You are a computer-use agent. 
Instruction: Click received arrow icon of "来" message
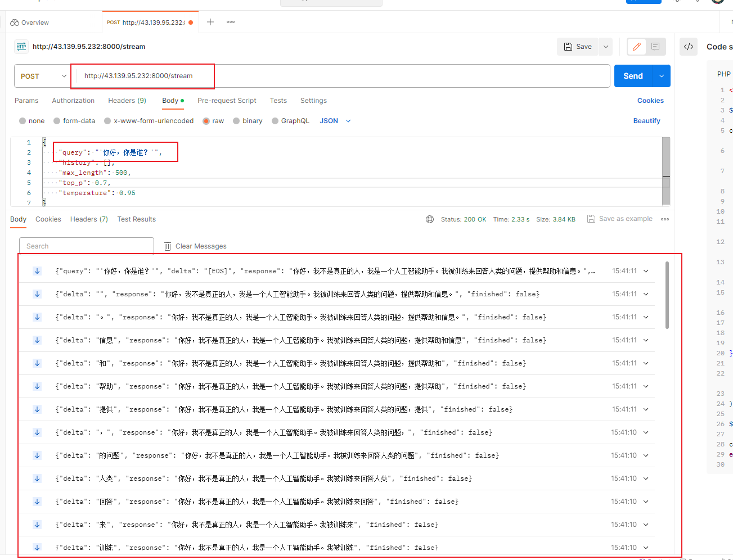click(37, 525)
